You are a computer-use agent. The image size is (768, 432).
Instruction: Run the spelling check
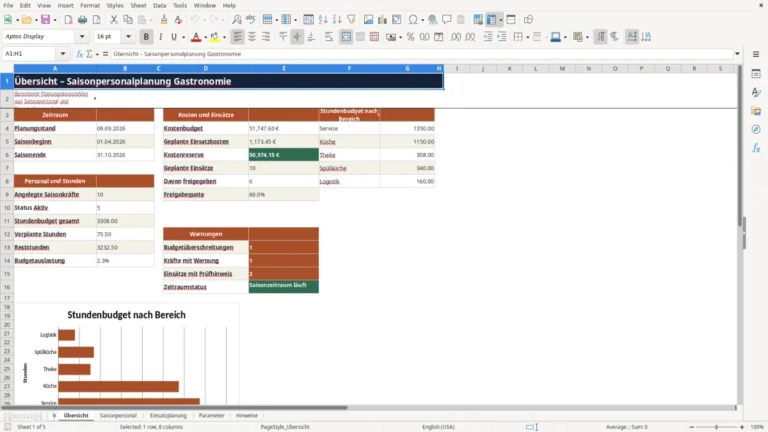251,20
